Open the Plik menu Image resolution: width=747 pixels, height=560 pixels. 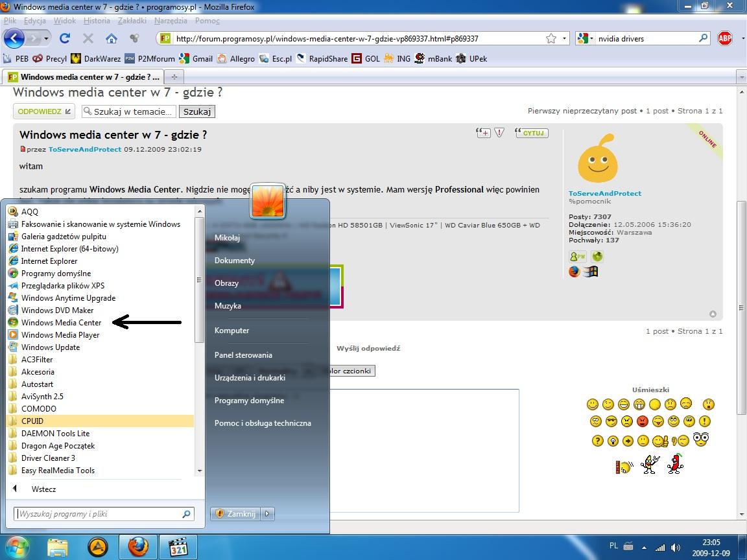coord(10,21)
